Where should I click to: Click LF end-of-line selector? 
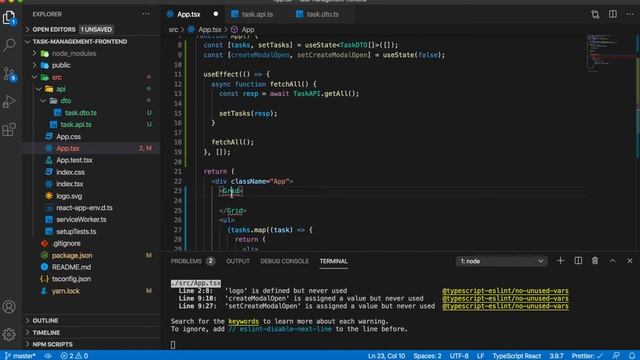tap(480, 356)
